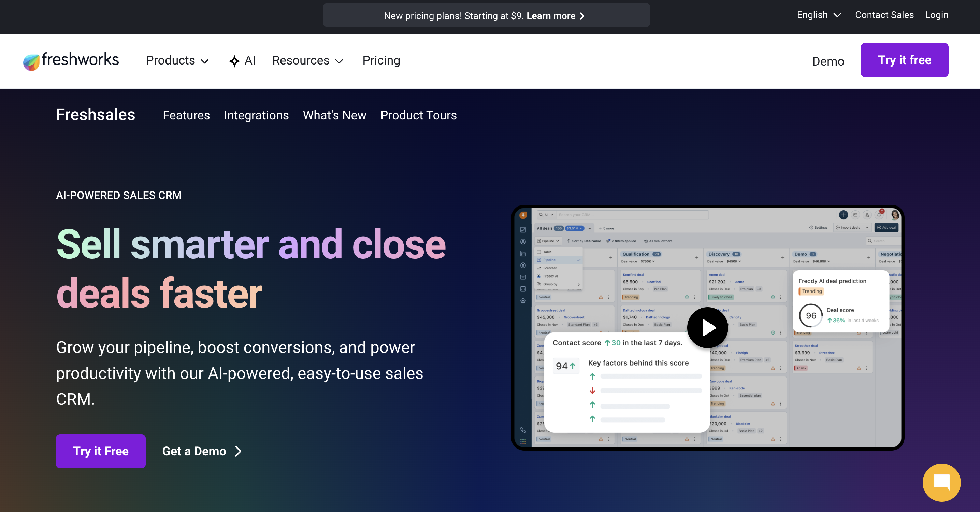This screenshot has width=980, height=512.
Task: Expand the Qualification deal value $750K dropdown
Action: click(x=648, y=261)
